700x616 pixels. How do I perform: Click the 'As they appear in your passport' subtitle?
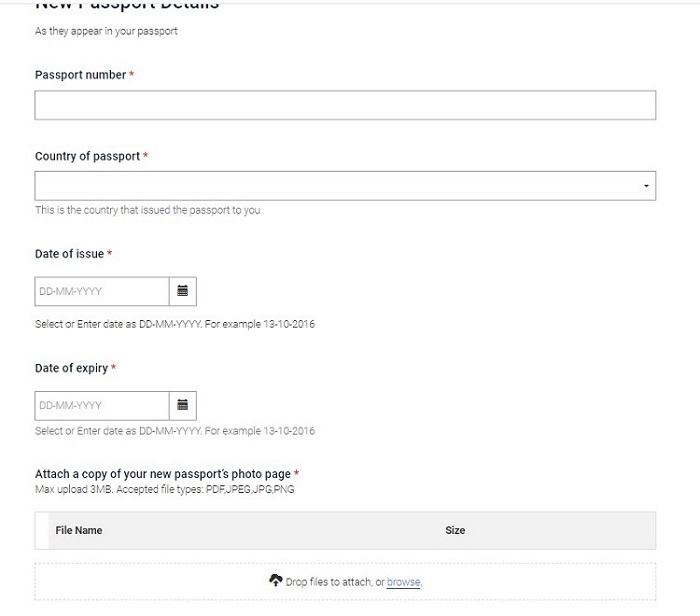[107, 32]
